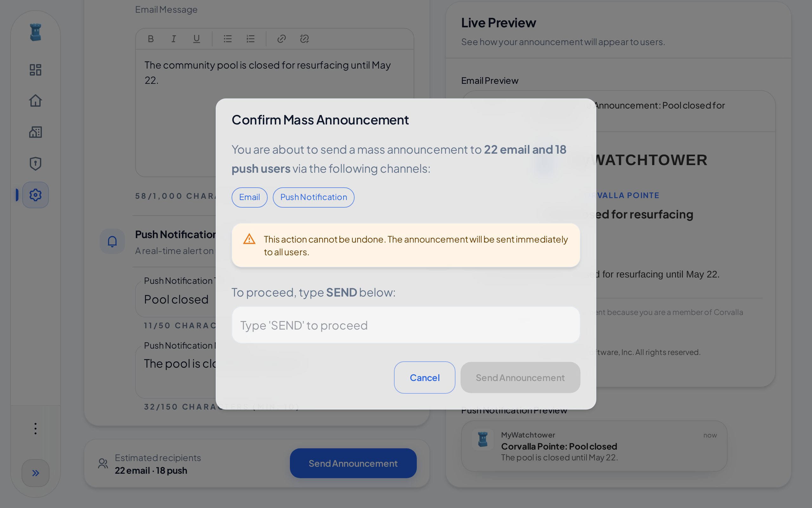Click the Watchtower logo in sidebar
The width and height of the screenshot is (812, 508).
point(36,32)
